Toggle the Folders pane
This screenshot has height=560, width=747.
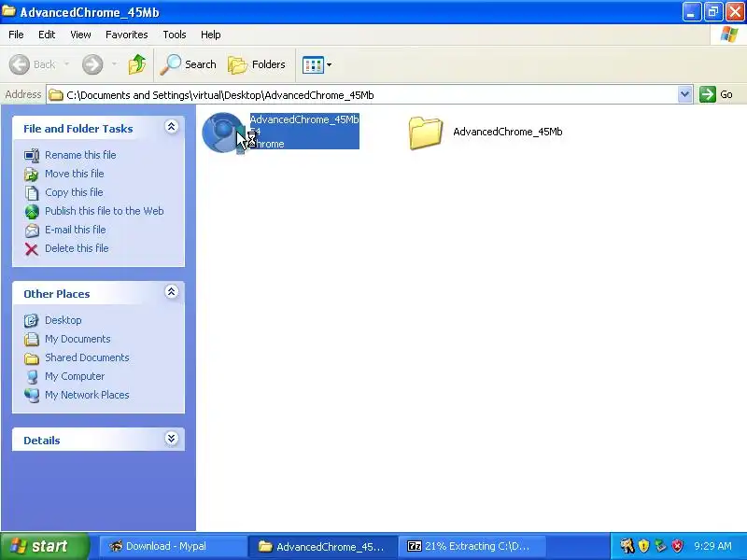coord(257,64)
